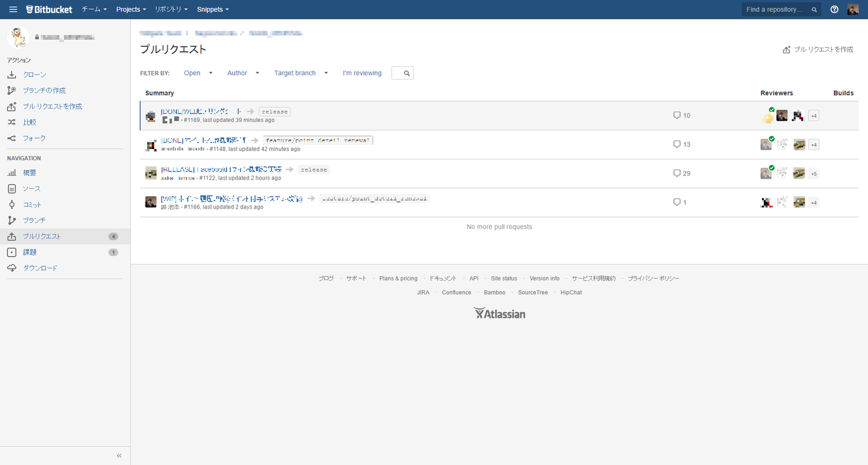Expand the チーム dropdown menu
The image size is (868, 465).
pyautogui.click(x=94, y=10)
